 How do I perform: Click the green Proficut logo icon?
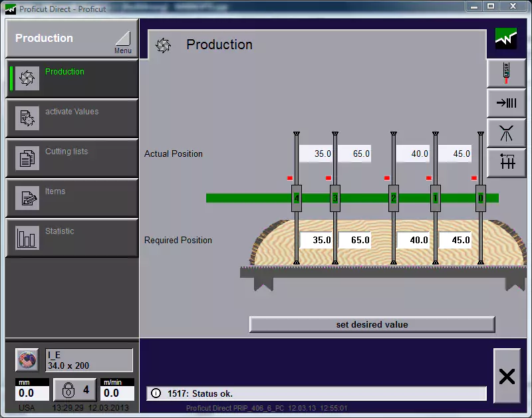(x=506, y=39)
